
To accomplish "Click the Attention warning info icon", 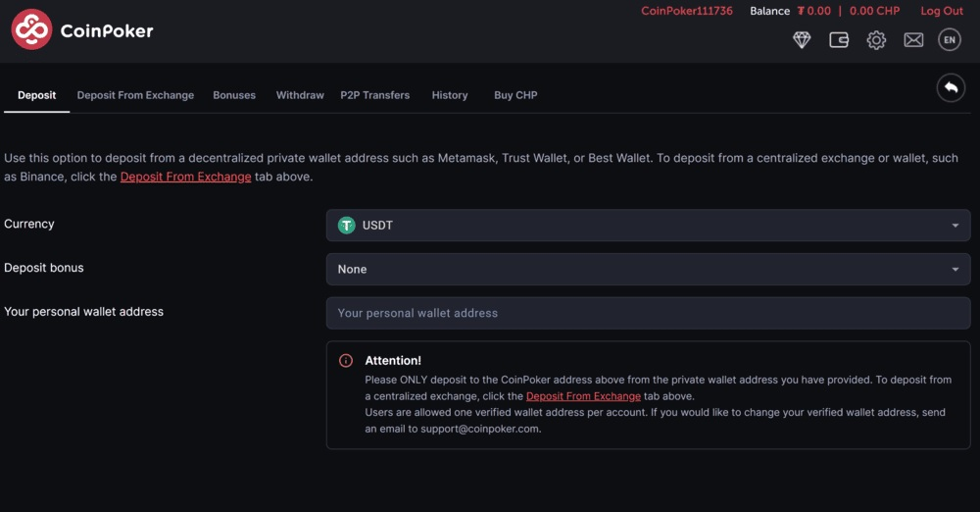I will (x=345, y=361).
